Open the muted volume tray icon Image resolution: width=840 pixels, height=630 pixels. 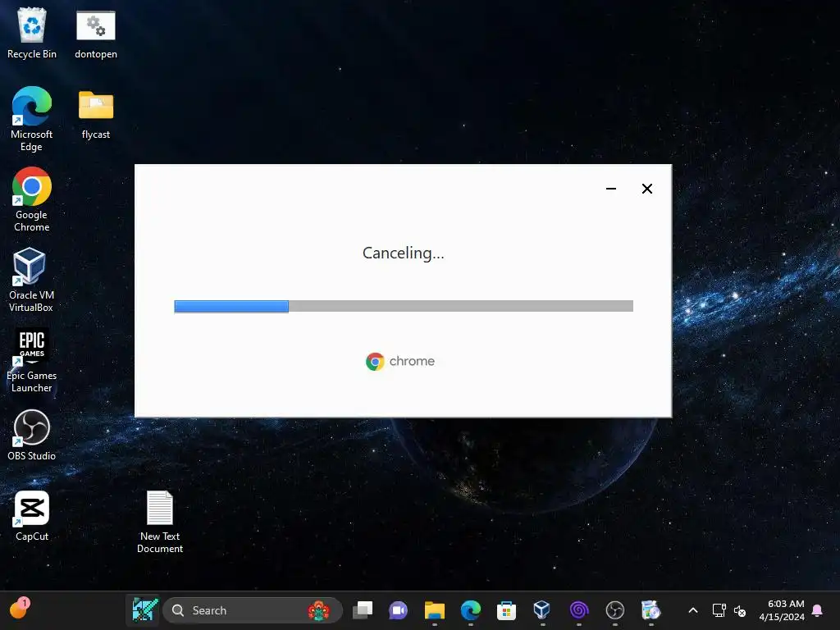740,610
